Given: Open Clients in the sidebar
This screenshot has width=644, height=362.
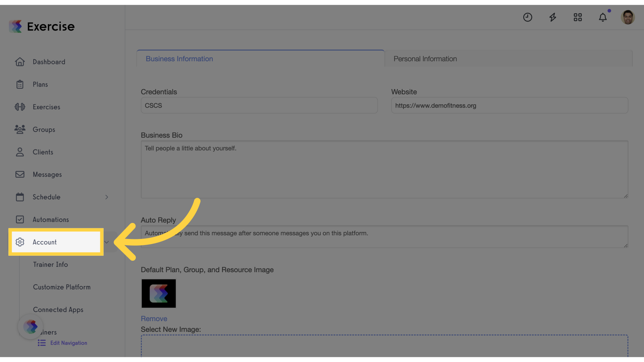Looking at the screenshot, I should (x=43, y=152).
